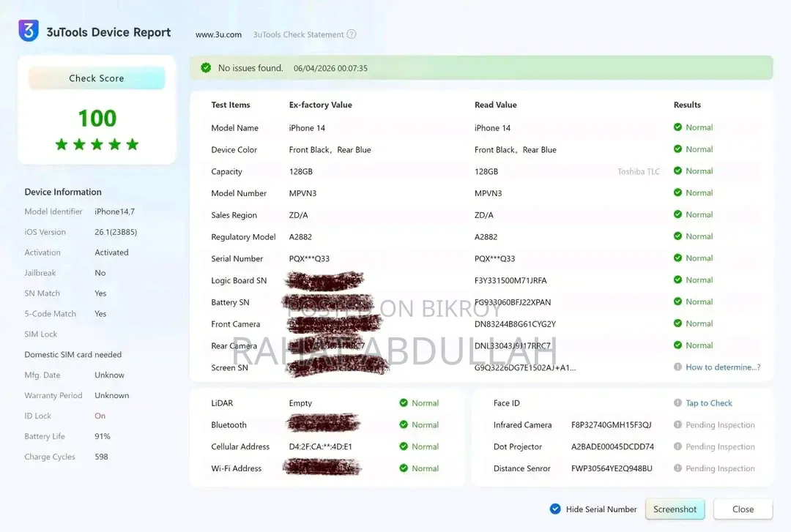This screenshot has width=791, height=532.
Task: Click the green check icon beside No issues found
Action: [206, 67]
